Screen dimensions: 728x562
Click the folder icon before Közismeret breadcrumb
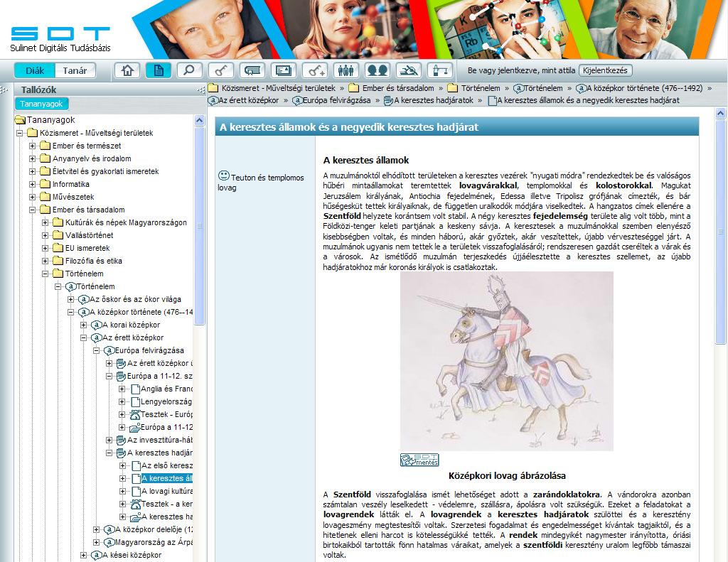[213, 87]
